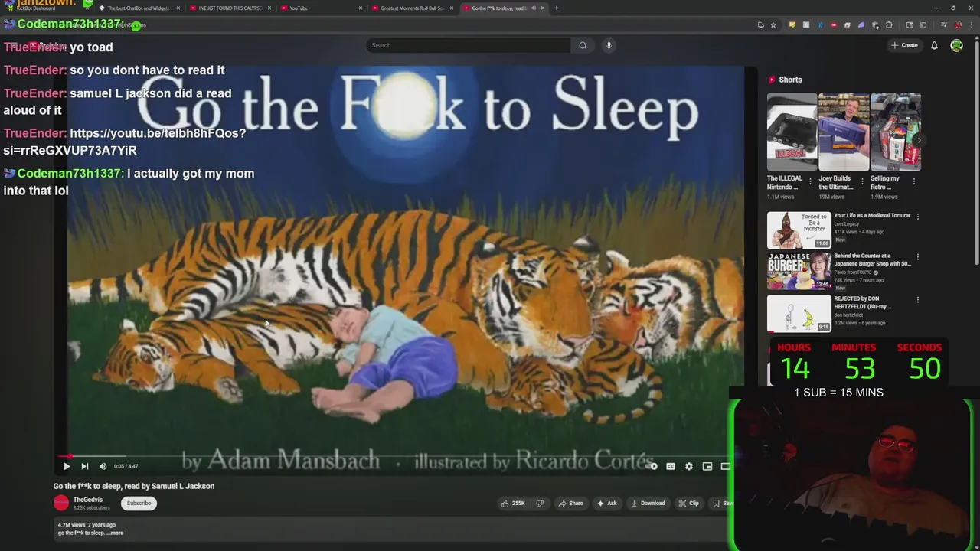
Task: Open TheGedvis channel name link
Action: (x=87, y=500)
